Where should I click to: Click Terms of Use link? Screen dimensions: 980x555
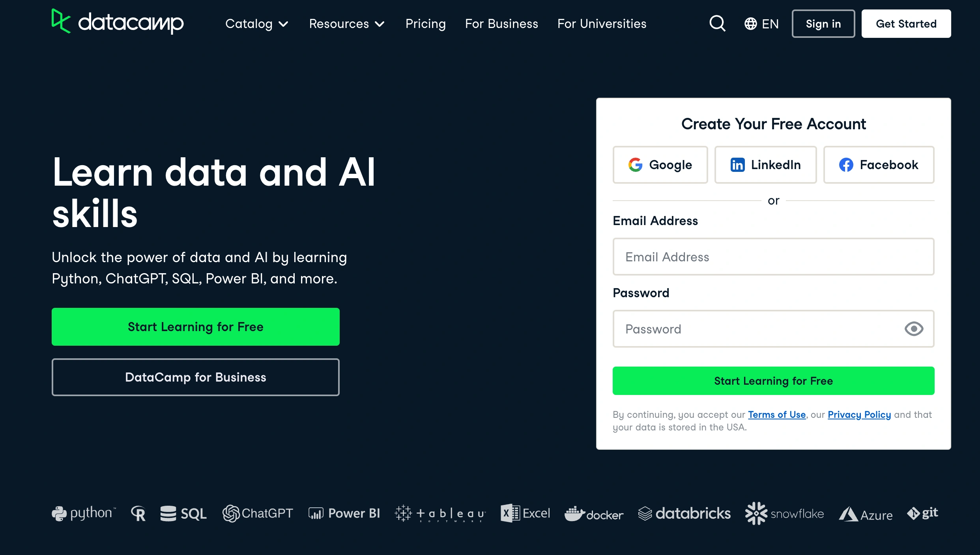tap(777, 414)
